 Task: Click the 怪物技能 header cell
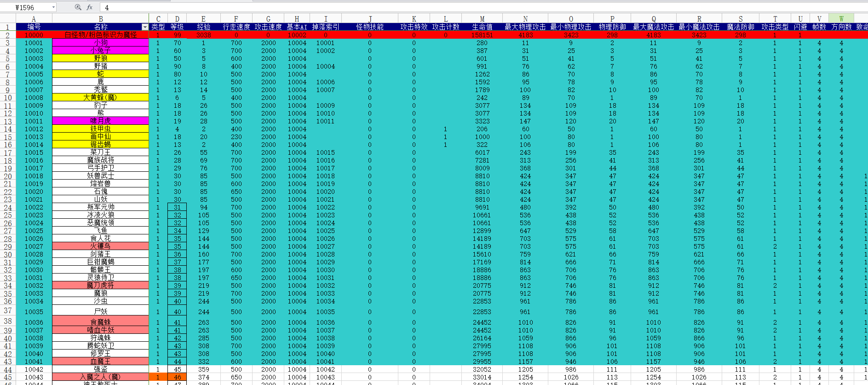(370, 27)
